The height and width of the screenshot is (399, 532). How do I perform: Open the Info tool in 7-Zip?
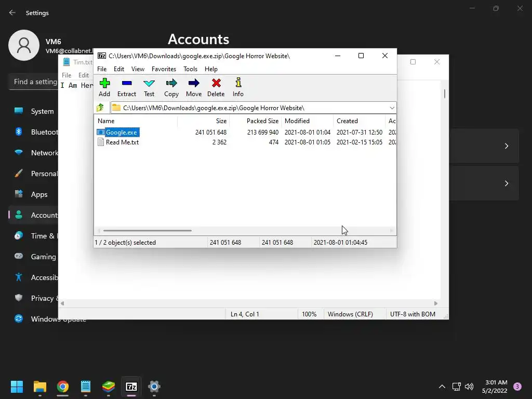(238, 87)
